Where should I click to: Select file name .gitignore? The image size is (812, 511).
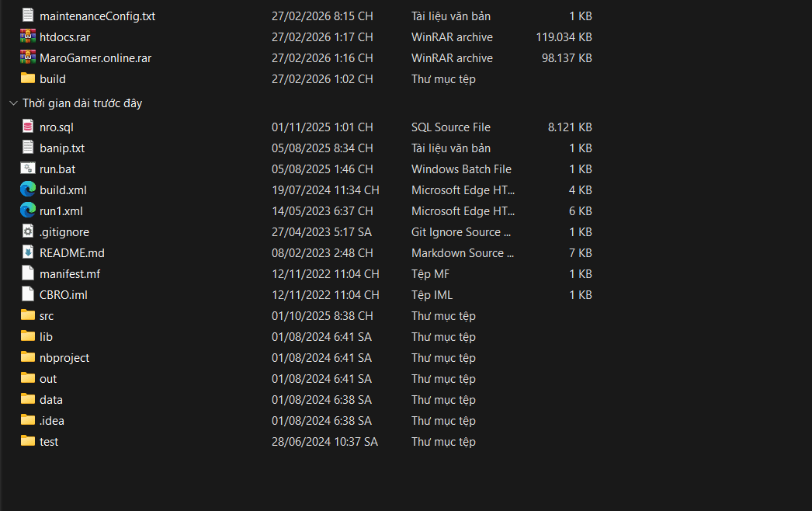(64, 232)
